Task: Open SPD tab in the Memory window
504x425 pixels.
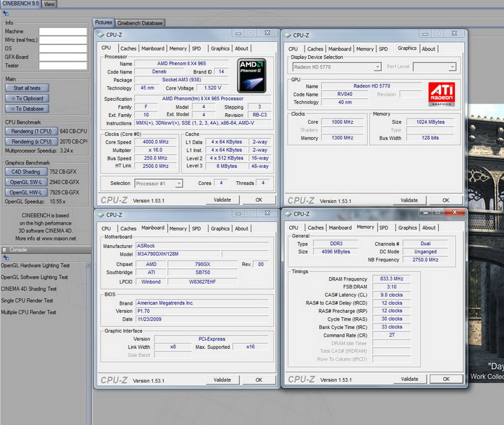Action: pyautogui.click(x=384, y=228)
